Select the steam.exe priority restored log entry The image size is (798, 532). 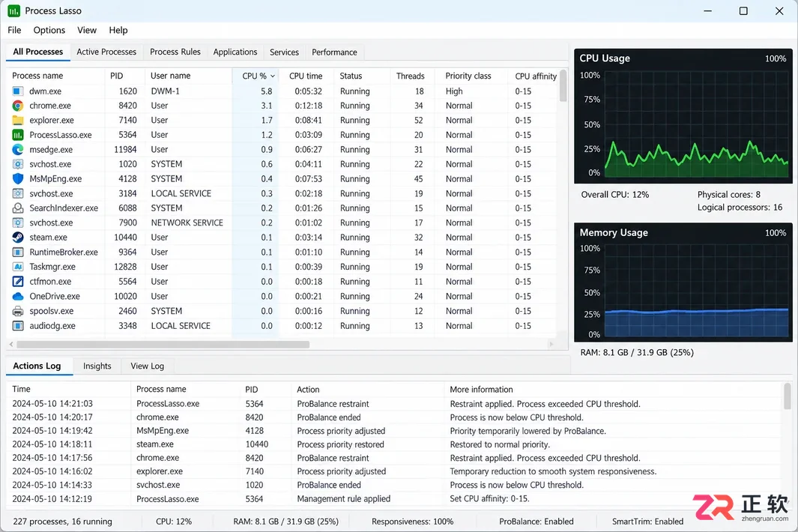394,444
